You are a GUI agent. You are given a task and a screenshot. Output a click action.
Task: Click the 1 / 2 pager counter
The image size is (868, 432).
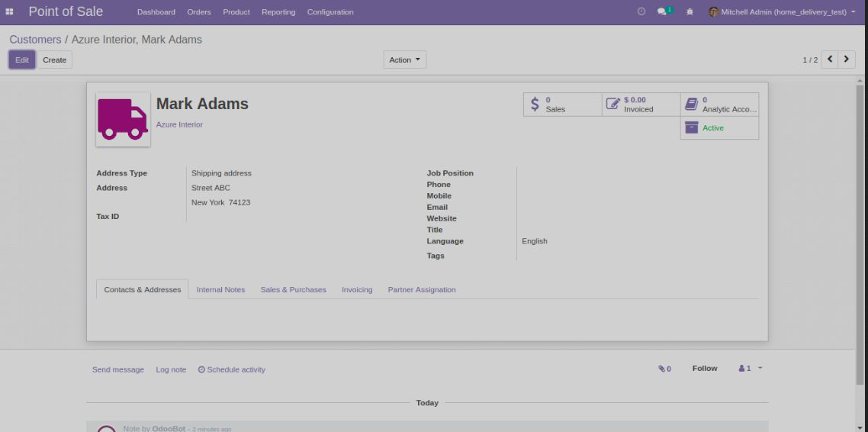[x=810, y=60]
